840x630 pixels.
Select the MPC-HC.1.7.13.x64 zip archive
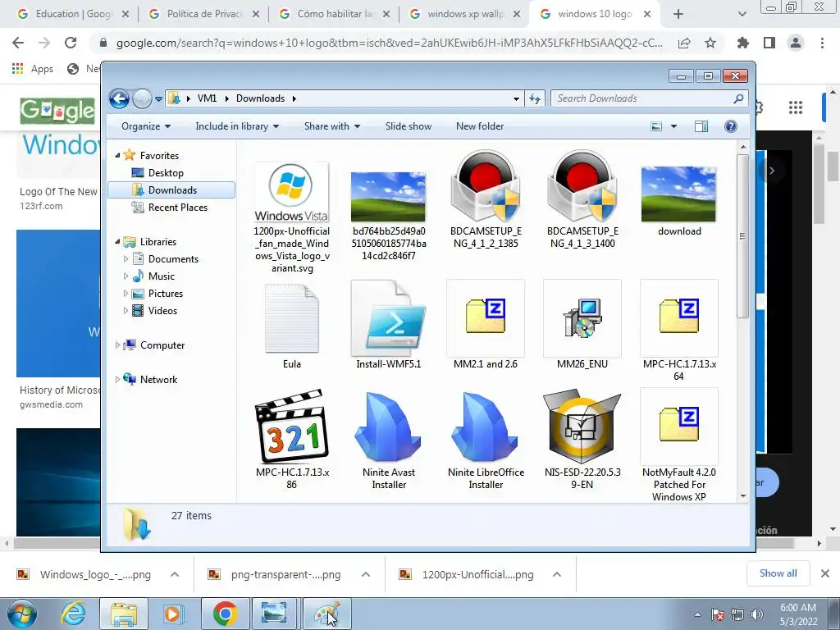coord(678,317)
